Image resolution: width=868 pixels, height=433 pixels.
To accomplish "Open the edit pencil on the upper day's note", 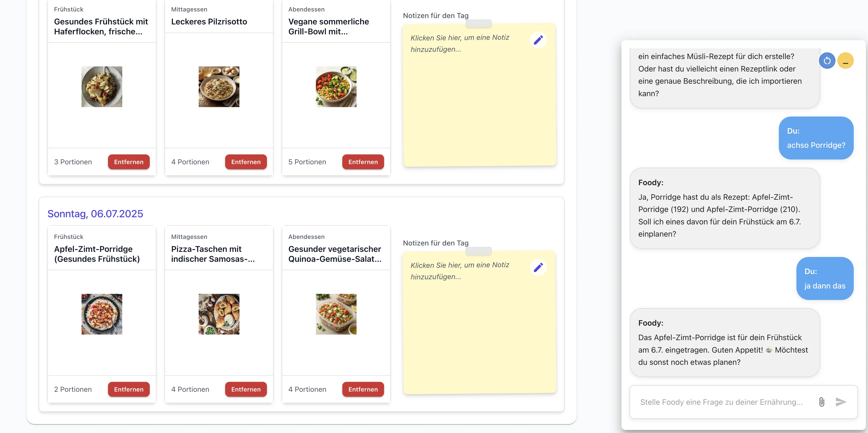I will [x=538, y=39].
